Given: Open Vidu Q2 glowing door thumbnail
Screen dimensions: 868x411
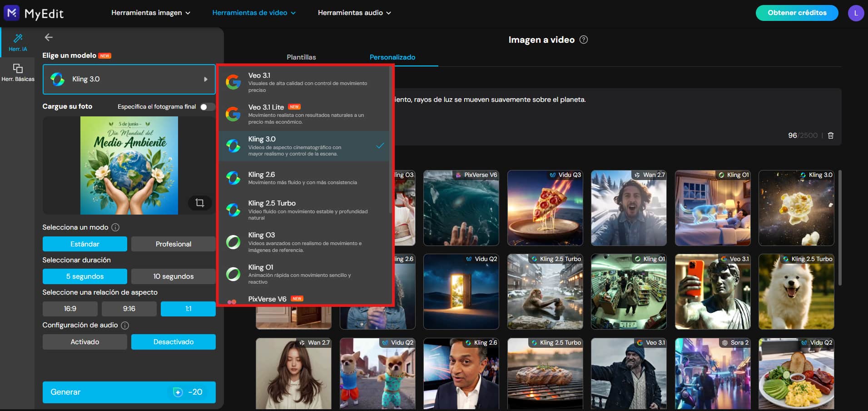Looking at the screenshot, I should [x=461, y=292].
